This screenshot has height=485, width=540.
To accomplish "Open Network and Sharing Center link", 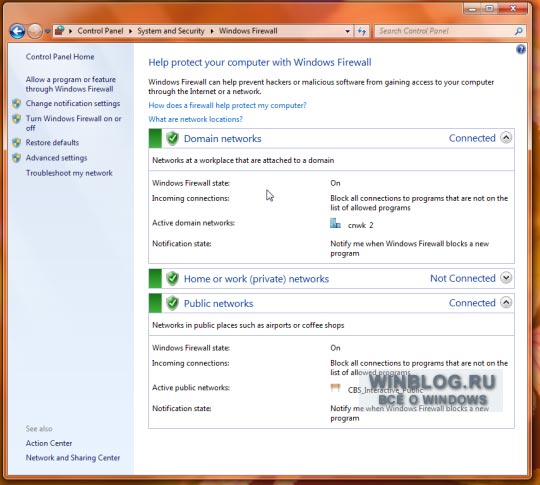I will point(73,458).
